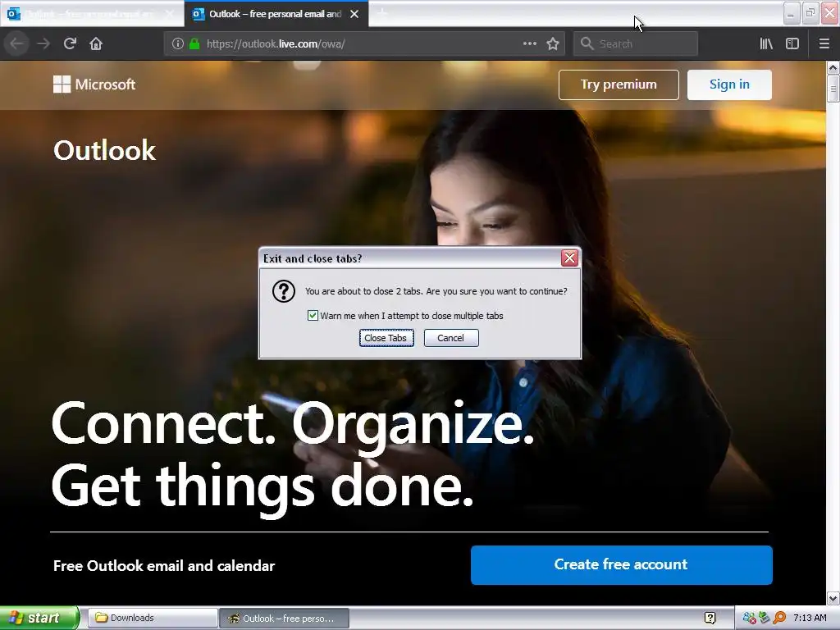Open the Windows Start menu

tap(39, 618)
